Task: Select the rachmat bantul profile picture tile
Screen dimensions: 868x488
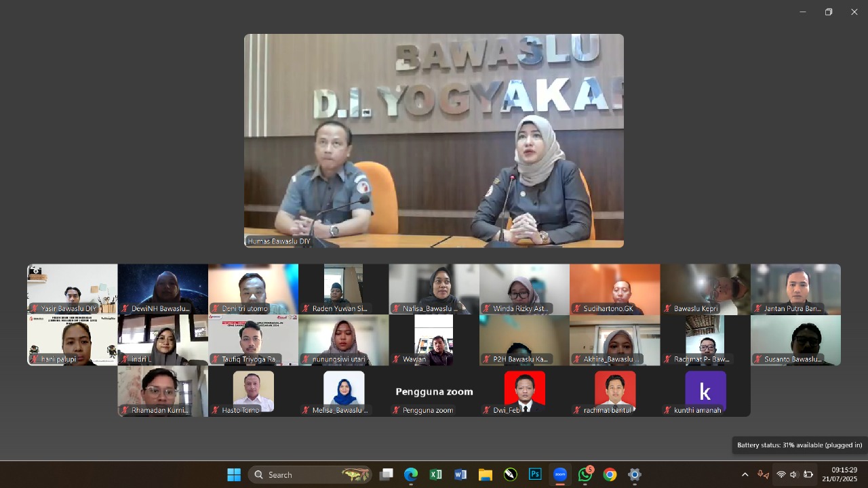Action: [615, 391]
